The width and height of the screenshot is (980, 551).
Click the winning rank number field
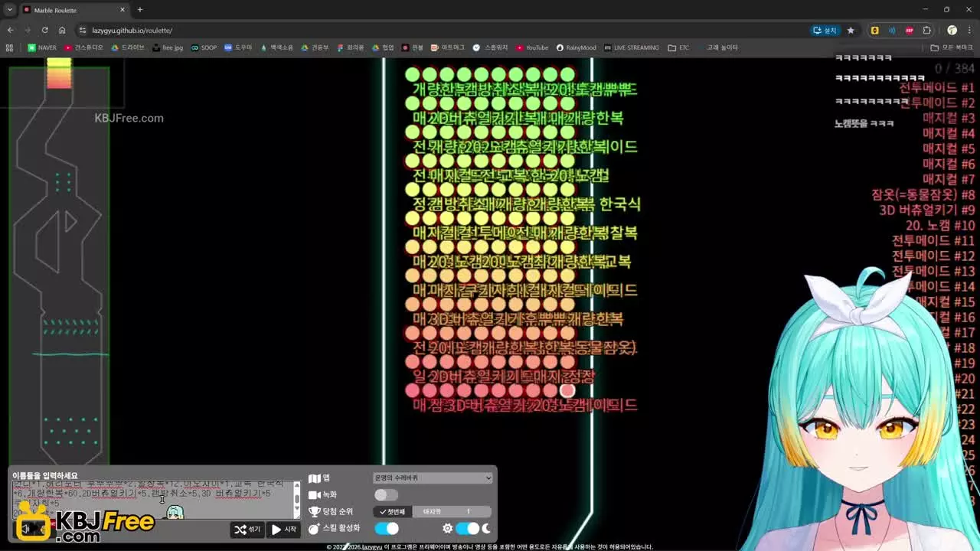469,512
